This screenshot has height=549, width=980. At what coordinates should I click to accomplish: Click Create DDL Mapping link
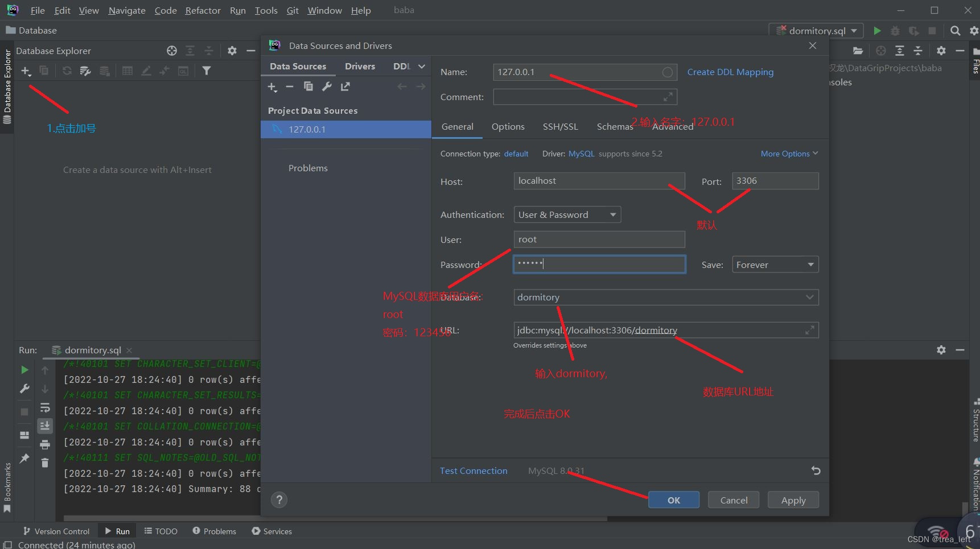click(730, 72)
